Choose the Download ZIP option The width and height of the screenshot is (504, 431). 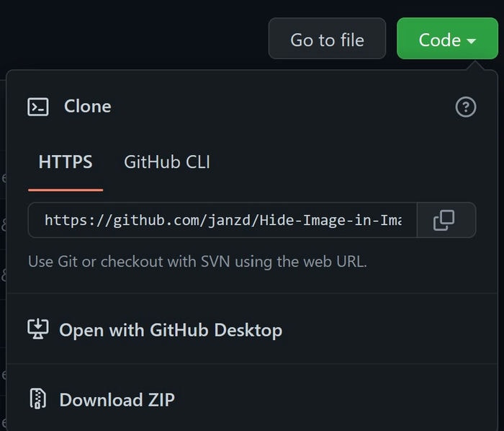point(117,400)
